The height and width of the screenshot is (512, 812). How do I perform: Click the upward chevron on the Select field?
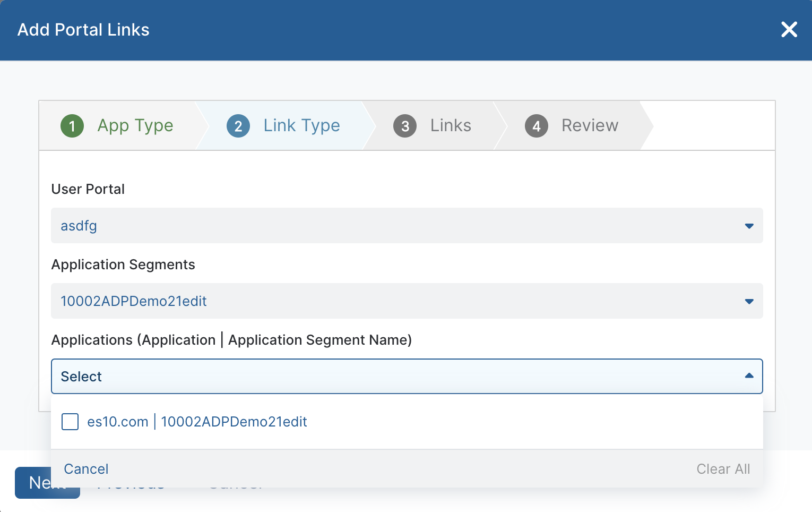pyautogui.click(x=749, y=376)
